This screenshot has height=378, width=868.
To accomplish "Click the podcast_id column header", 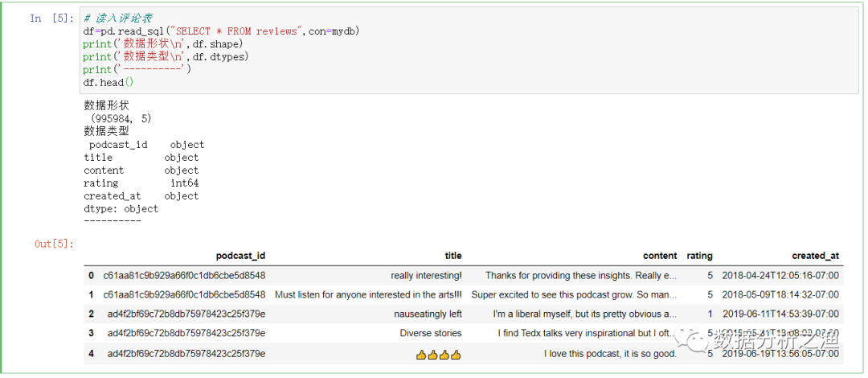I will 240,256.
